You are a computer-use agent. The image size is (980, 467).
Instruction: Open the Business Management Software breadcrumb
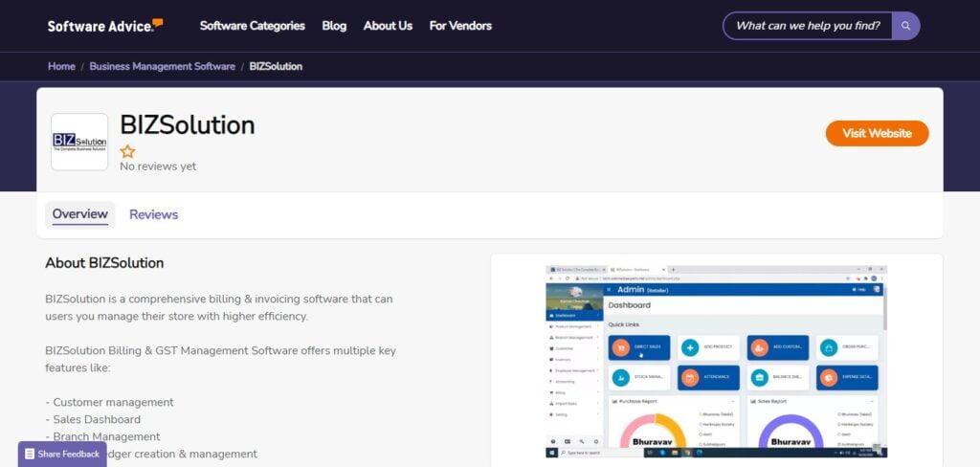[162, 66]
